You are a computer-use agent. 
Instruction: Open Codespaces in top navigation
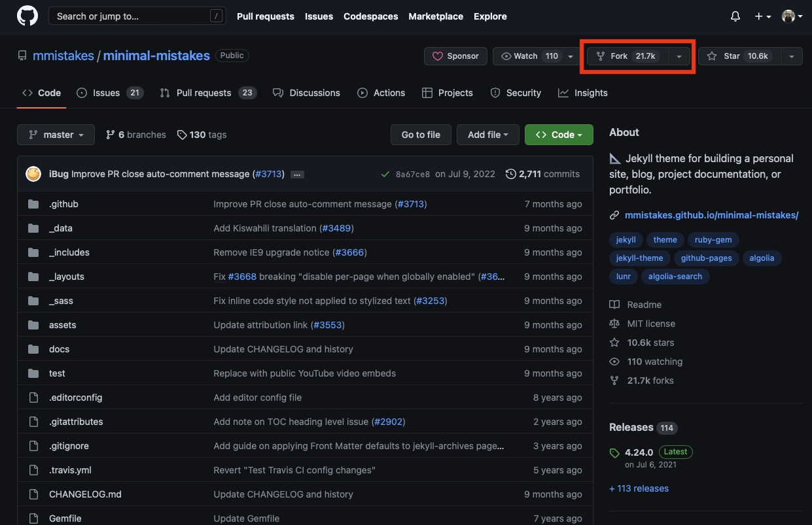[x=371, y=16]
